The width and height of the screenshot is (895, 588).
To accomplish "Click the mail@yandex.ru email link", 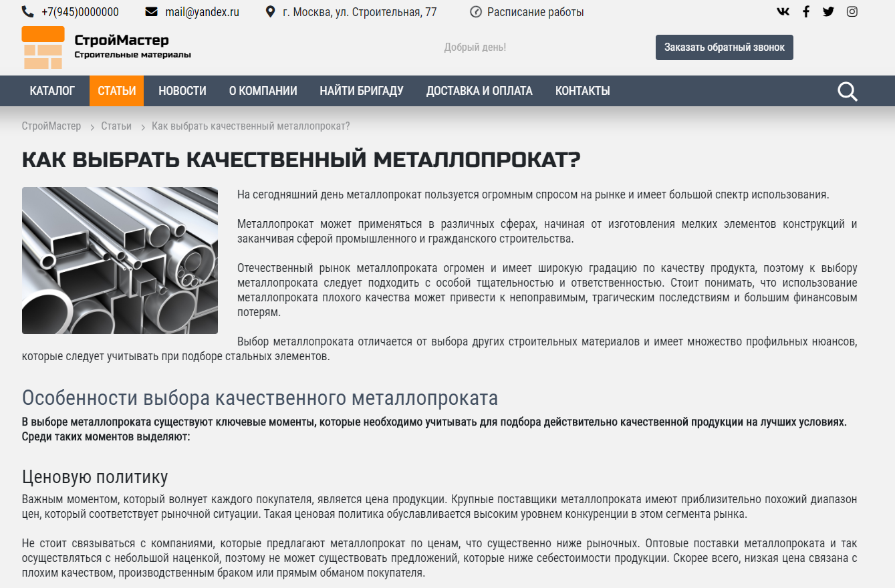I will click(202, 12).
